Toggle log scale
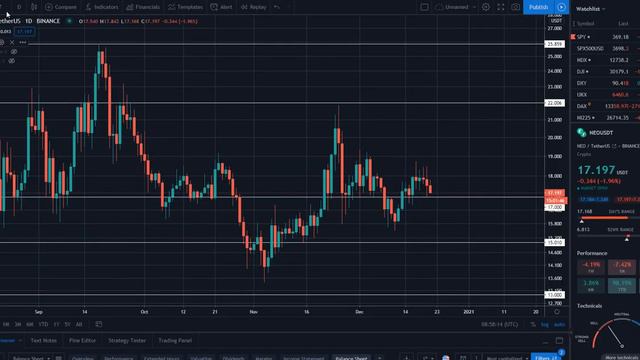This screenshot has height=360, width=640. (544, 324)
